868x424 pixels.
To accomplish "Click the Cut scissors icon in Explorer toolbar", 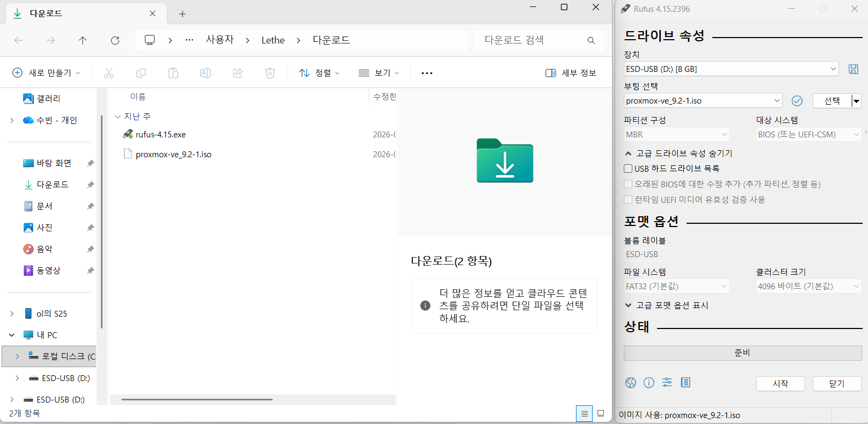I will [x=109, y=73].
